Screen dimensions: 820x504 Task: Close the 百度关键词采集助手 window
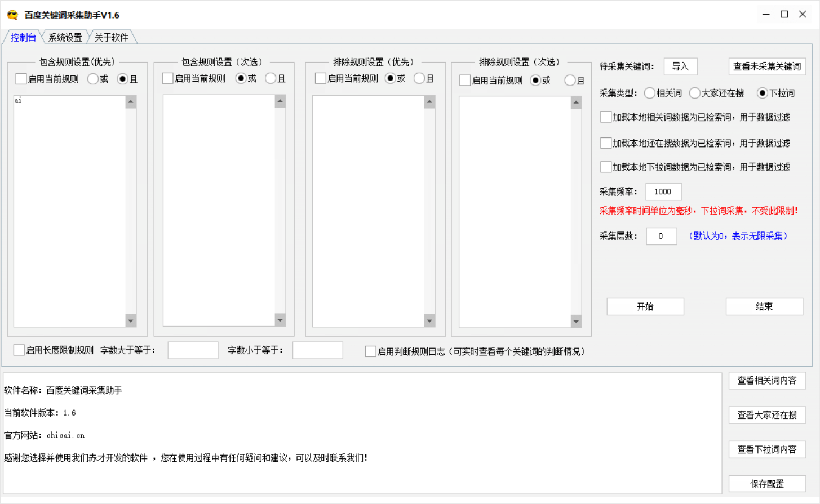[x=803, y=15]
